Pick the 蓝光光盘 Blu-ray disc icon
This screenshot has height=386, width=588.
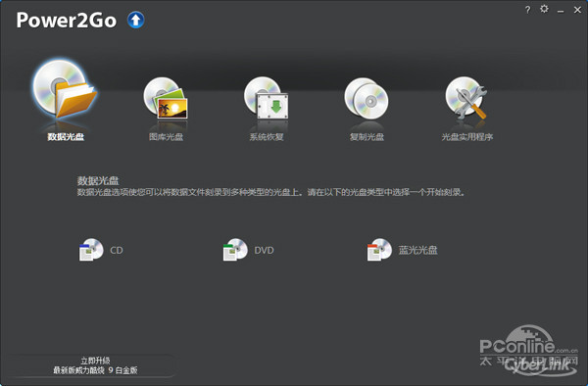pyautogui.click(x=379, y=250)
